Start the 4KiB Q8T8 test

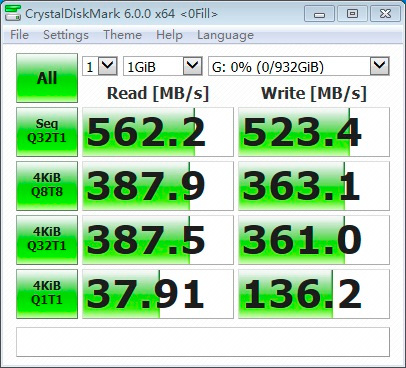tap(47, 186)
